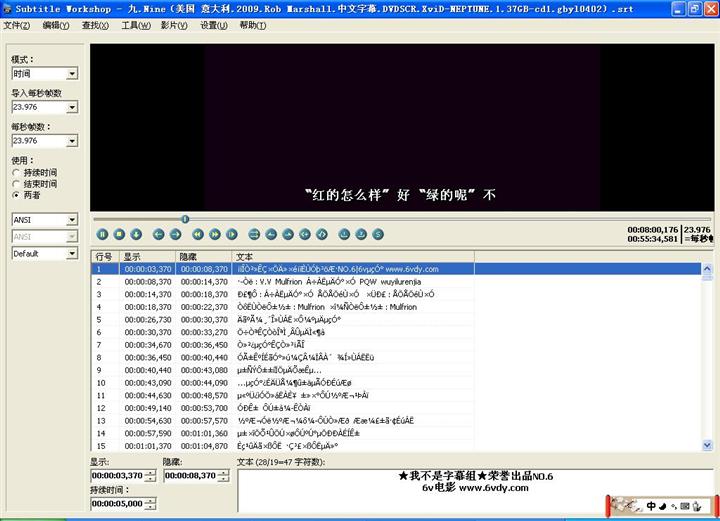Click subtitle list scrollbar down arrow
720x521 pixels.
coord(707,445)
